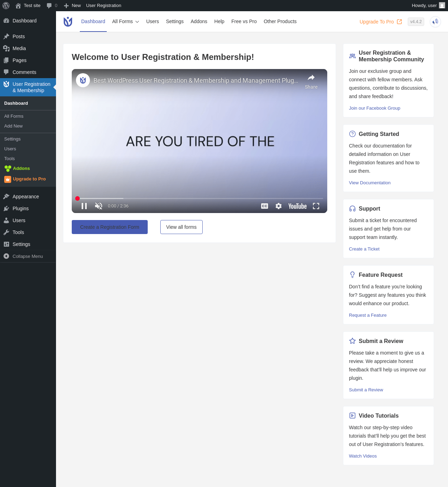The image size is (448, 487).
Task: Click the Comments icon in sidebar
Action: coord(6,72)
